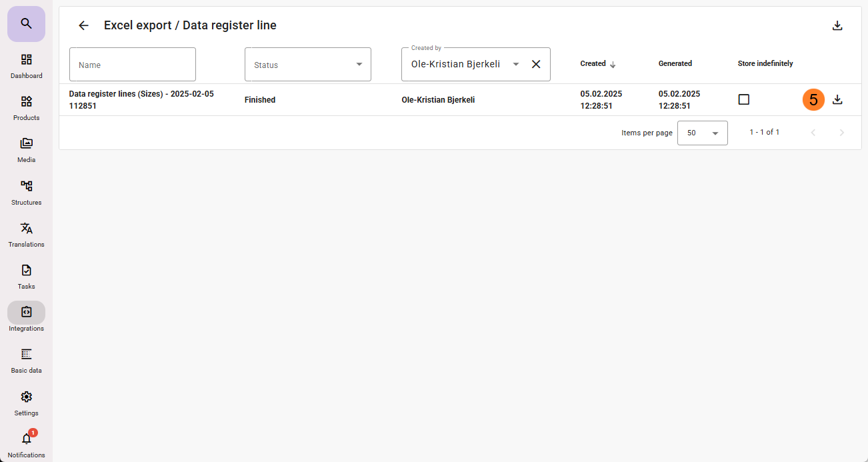Download the Data register lines export row
Image resolution: width=868 pixels, height=462 pixels.
pyautogui.click(x=837, y=99)
